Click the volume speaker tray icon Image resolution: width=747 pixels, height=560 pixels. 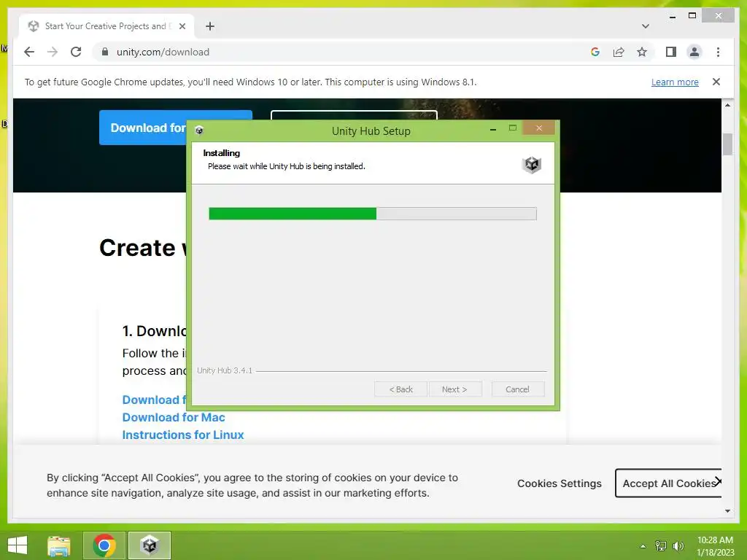[x=678, y=545]
